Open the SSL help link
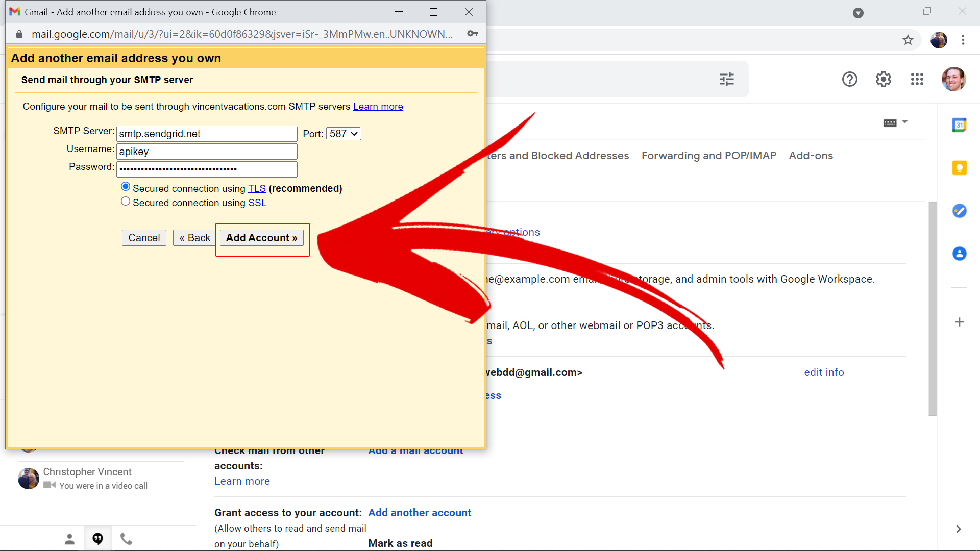This screenshot has width=980, height=551. pyautogui.click(x=257, y=203)
